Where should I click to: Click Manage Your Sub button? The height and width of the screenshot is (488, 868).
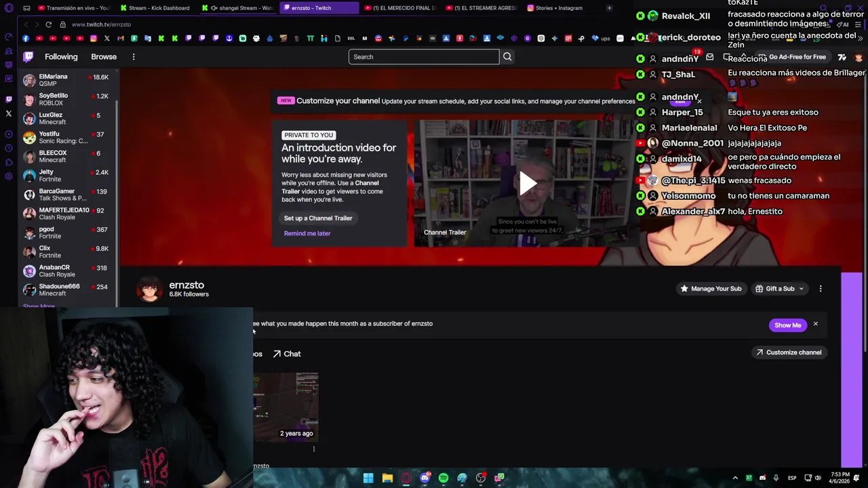point(711,289)
